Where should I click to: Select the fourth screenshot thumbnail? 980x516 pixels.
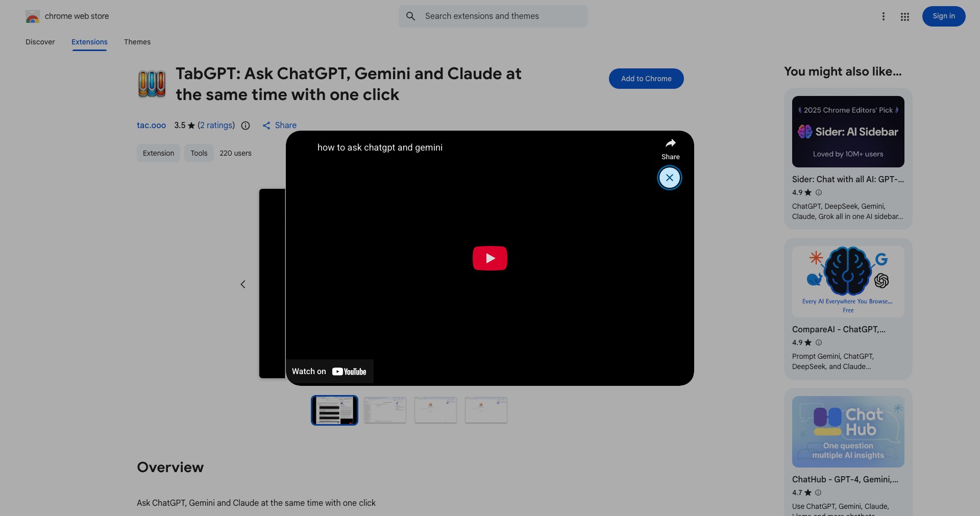[486, 410]
